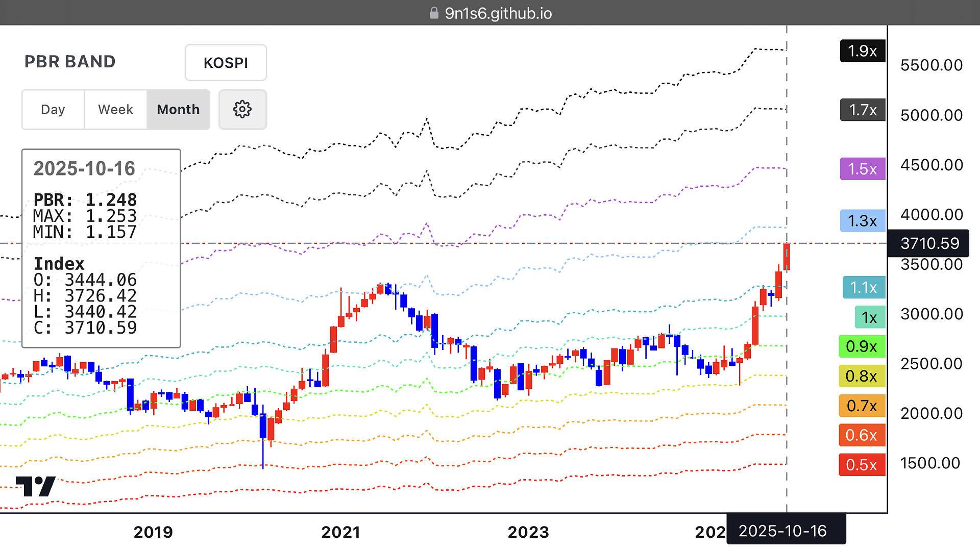
Task: Open the KOSPI index selector
Action: point(226,63)
